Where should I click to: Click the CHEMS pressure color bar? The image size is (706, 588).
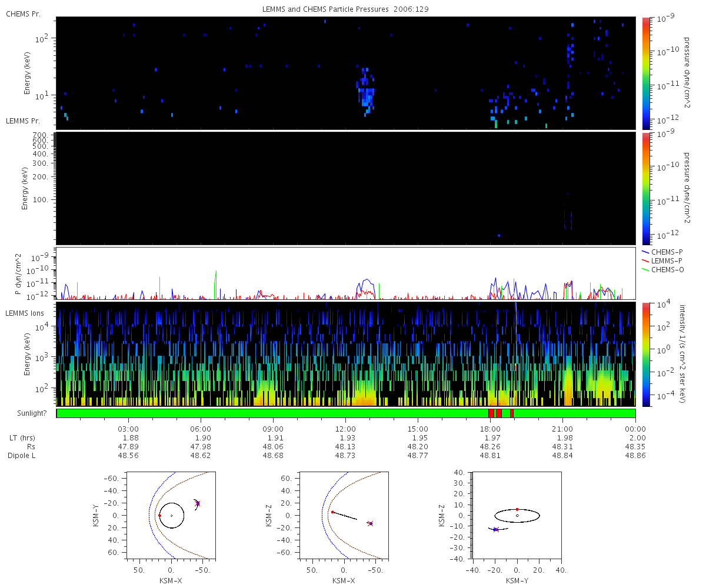[645, 73]
